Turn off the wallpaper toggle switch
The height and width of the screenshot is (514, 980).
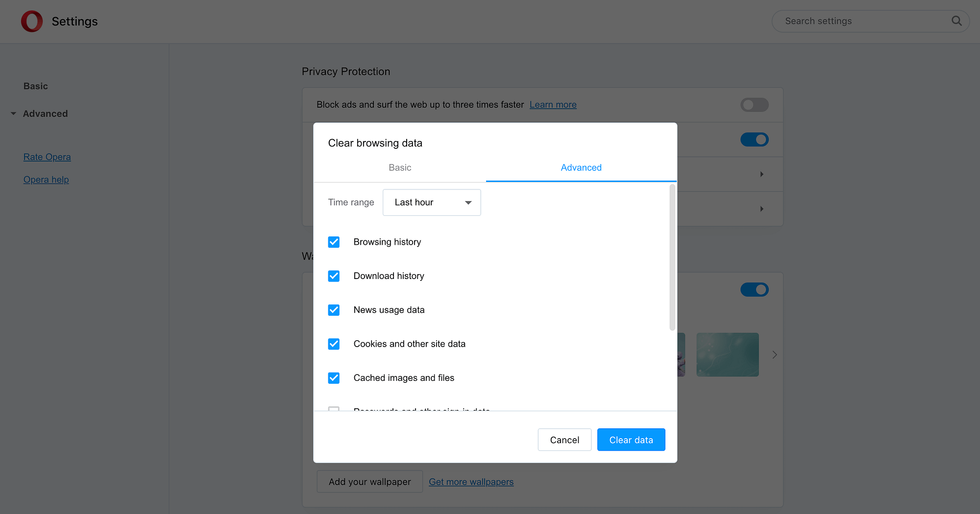(754, 289)
